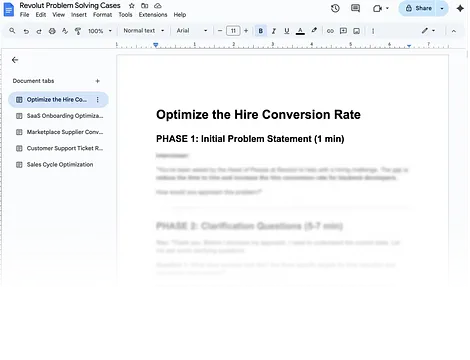Open the Extensions menu

(153, 15)
